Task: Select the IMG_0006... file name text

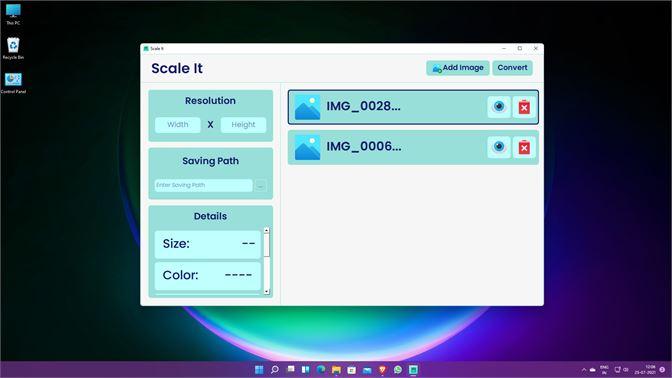Action: pos(364,147)
